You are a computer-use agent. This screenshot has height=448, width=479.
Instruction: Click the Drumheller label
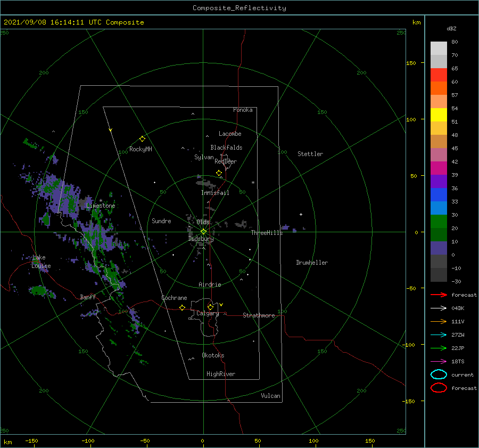(312, 263)
